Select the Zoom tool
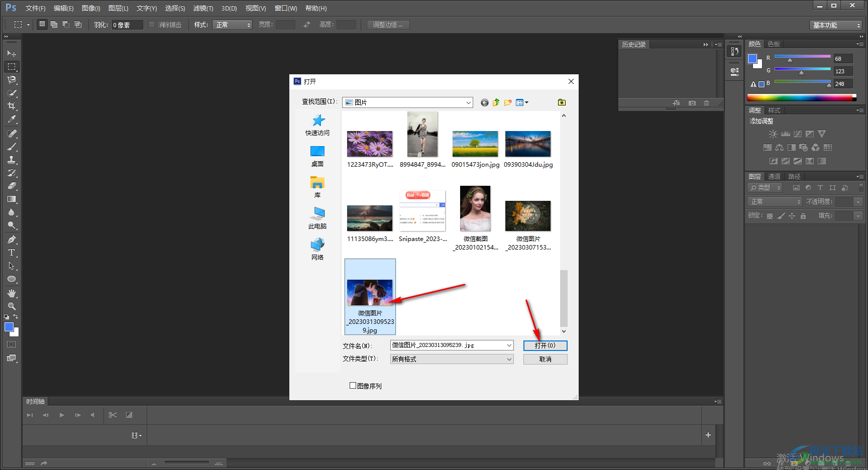868x470 pixels. (12, 306)
